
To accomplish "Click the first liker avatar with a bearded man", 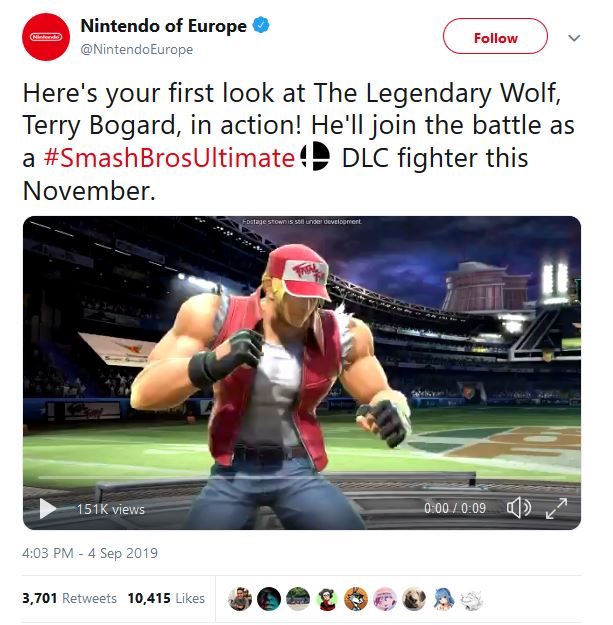I will coord(240,599).
